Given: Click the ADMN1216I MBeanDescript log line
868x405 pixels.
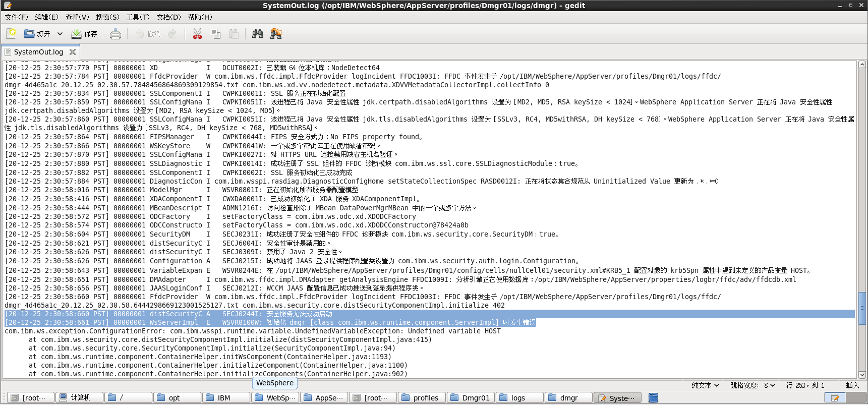Looking at the screenshot, I should [241, 208].
